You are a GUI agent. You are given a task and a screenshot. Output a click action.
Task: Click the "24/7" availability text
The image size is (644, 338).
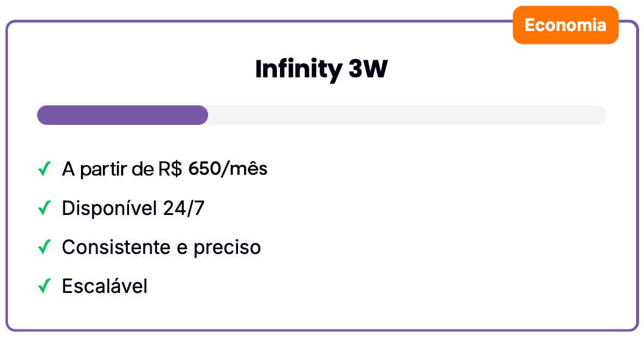click(x=184, y=208)
